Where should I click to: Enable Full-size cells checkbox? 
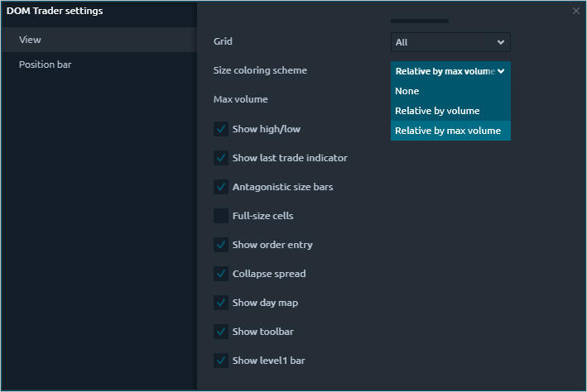[221, 216]
